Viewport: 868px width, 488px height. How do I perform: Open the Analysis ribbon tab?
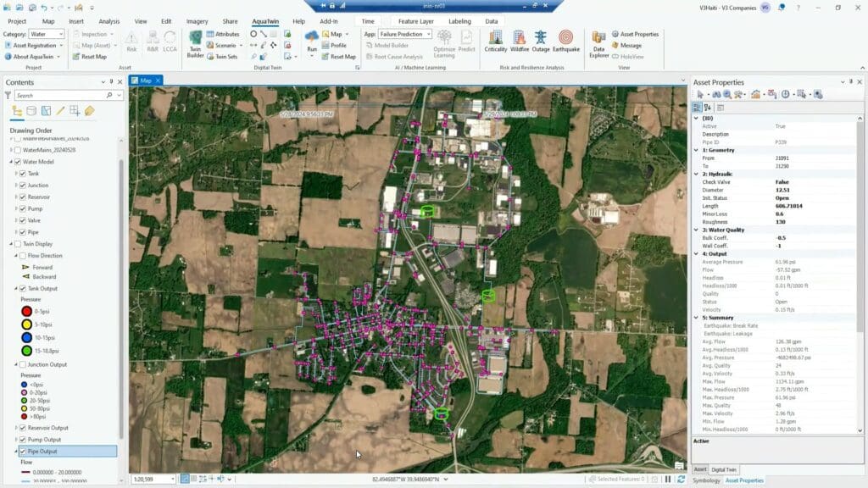pyautogui.click(x=109, y=21)
